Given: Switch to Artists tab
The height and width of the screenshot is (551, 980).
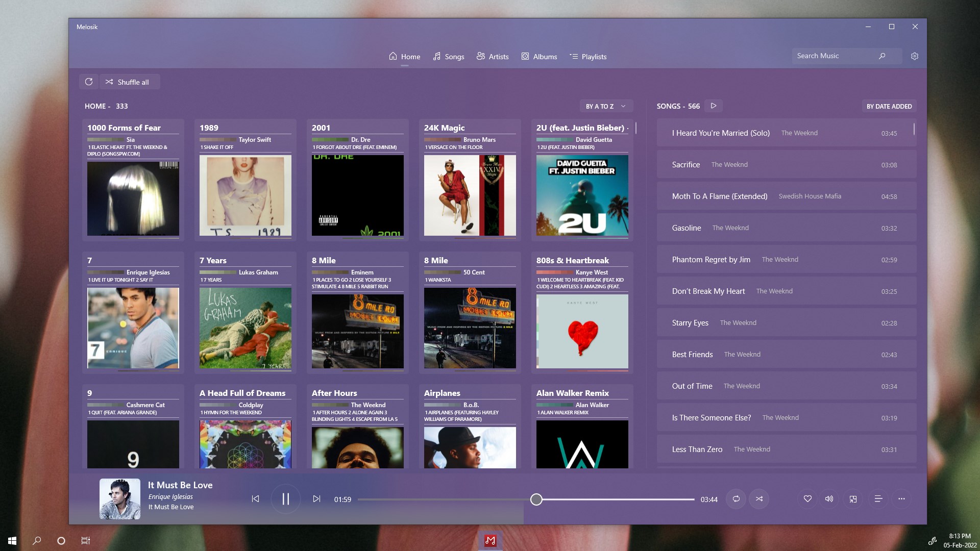Looking at the screenshot, I should point(493,57).
